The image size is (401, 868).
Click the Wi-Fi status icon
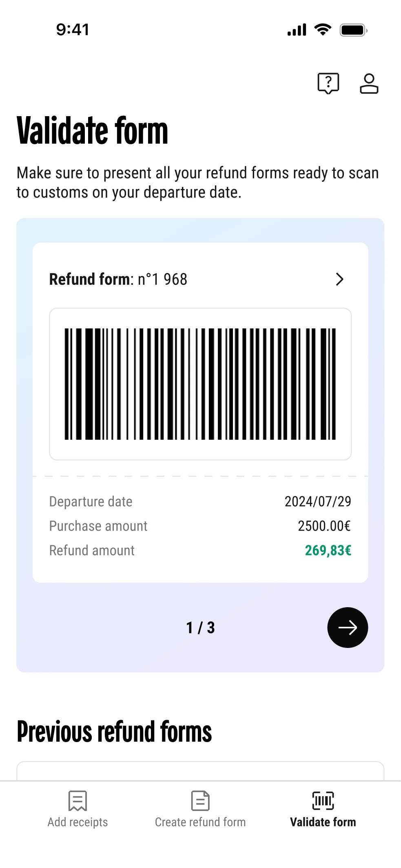tap(323, 30)
